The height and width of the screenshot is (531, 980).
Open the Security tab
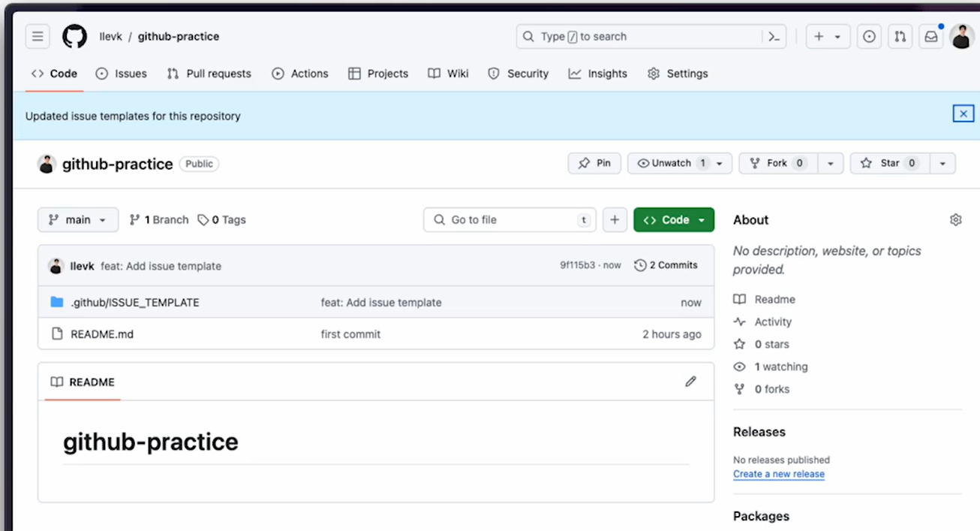click(x=519, y=74)
